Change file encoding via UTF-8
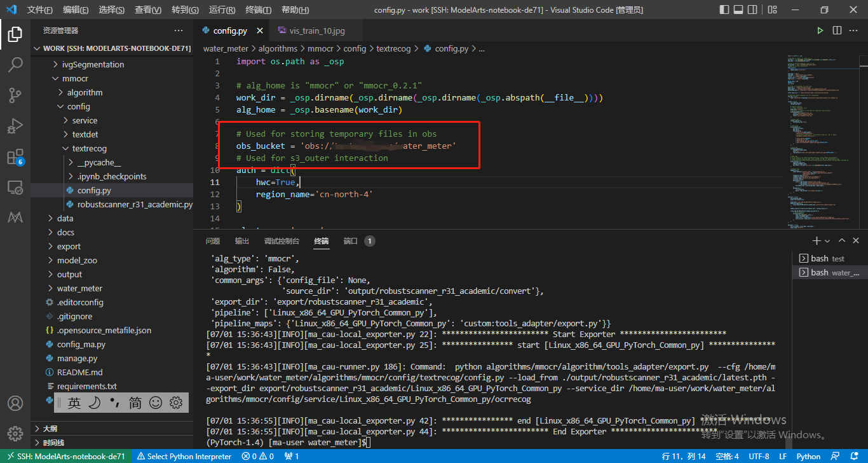 (759, 456)
